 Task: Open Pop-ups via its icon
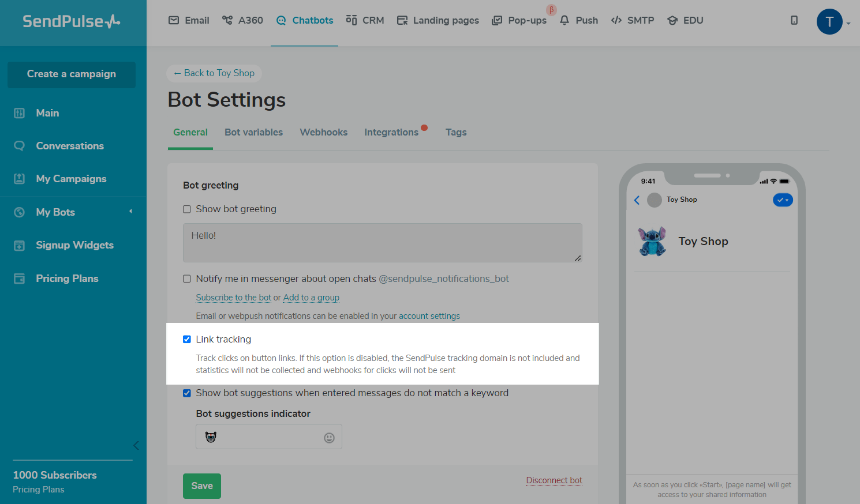[497, 21]
